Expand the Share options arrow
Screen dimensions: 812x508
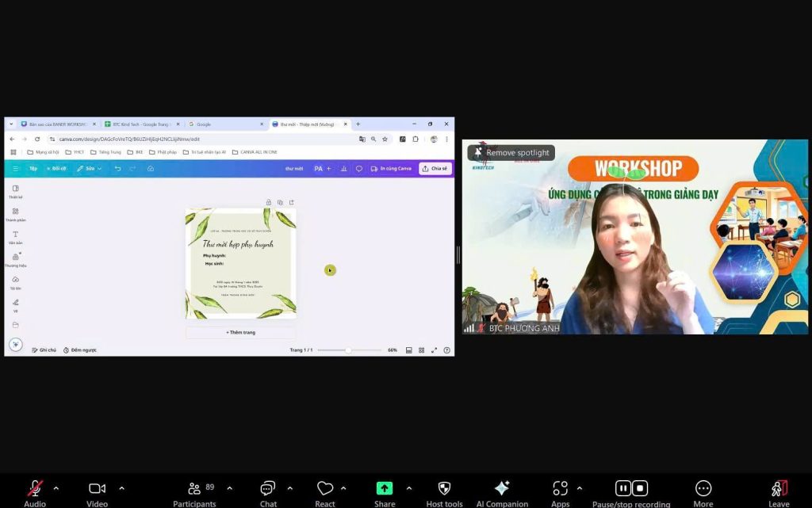tap(409, 488)
